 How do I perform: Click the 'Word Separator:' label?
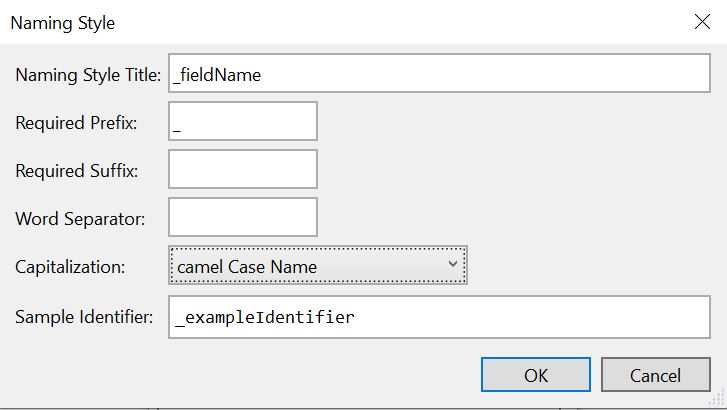[81, 218]
